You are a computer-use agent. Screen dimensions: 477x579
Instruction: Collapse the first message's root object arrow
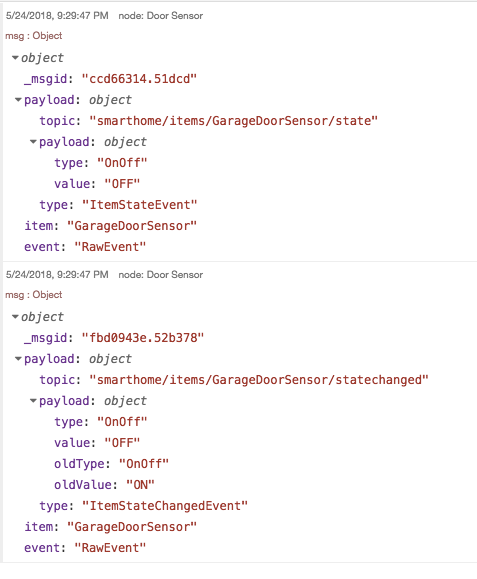(15, 58)
